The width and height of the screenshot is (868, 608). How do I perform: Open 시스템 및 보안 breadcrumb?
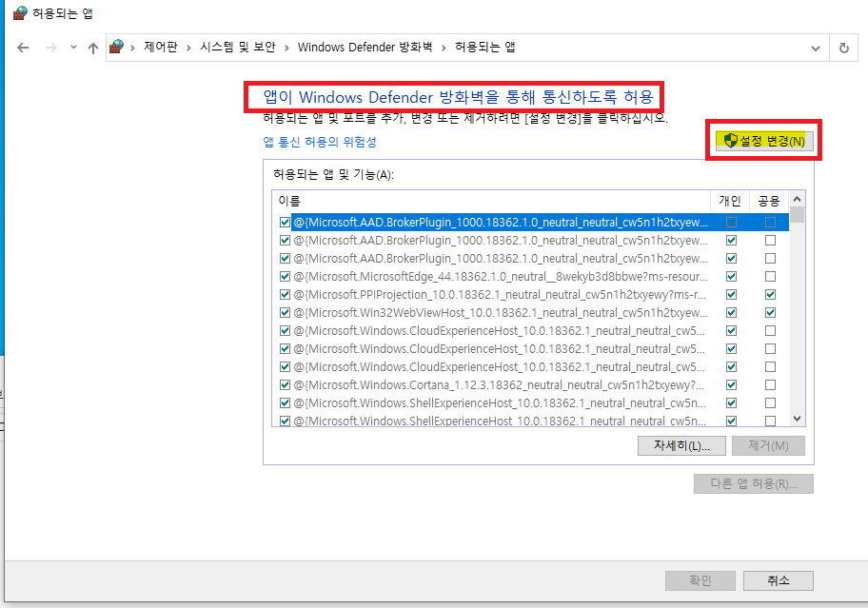point(238,47)
